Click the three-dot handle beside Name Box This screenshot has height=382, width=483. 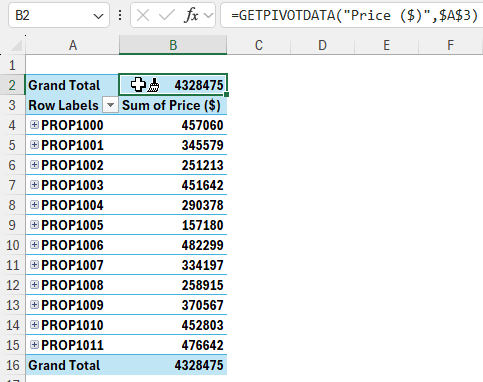(x=120, y=15)
